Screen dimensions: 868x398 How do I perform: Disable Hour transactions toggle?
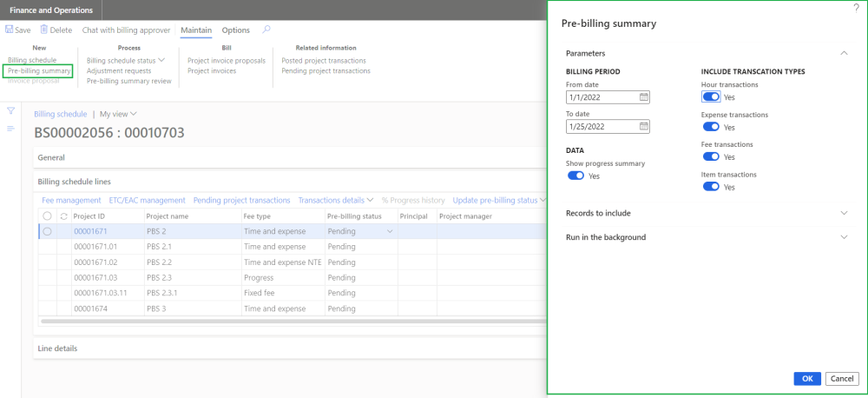(711, 97)
